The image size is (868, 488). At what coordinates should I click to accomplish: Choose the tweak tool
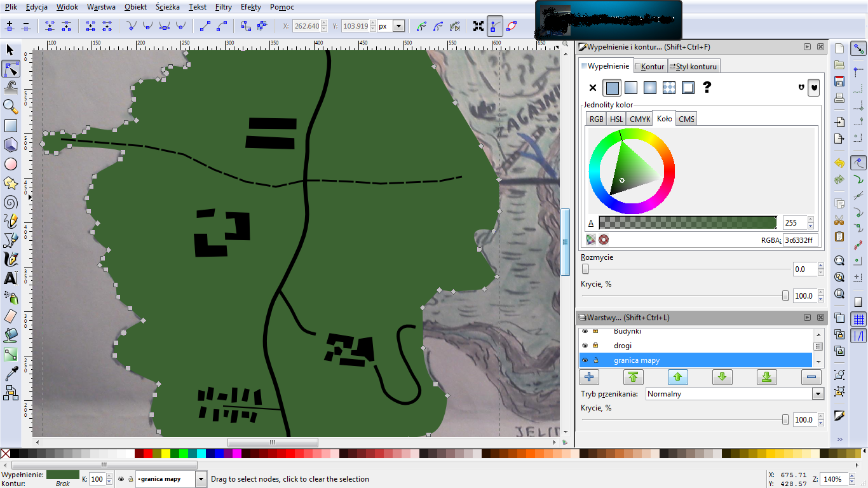point(10,88)
